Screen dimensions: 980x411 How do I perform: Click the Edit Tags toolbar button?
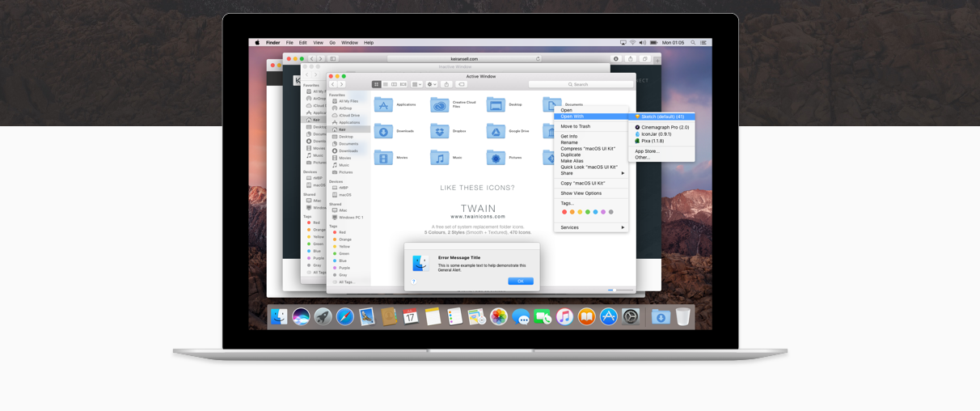(x=462, y=84)
